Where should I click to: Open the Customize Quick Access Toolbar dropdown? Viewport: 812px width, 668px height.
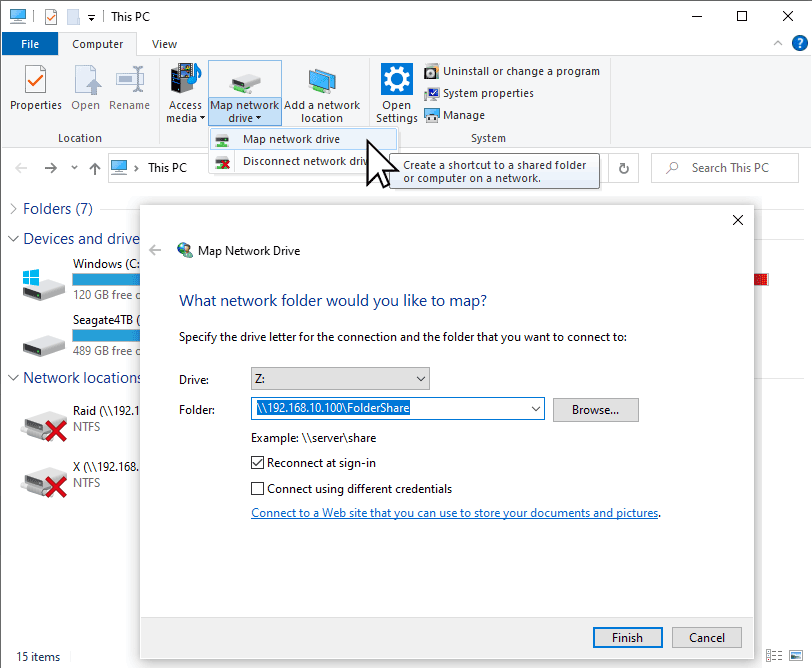click(91, 18)
